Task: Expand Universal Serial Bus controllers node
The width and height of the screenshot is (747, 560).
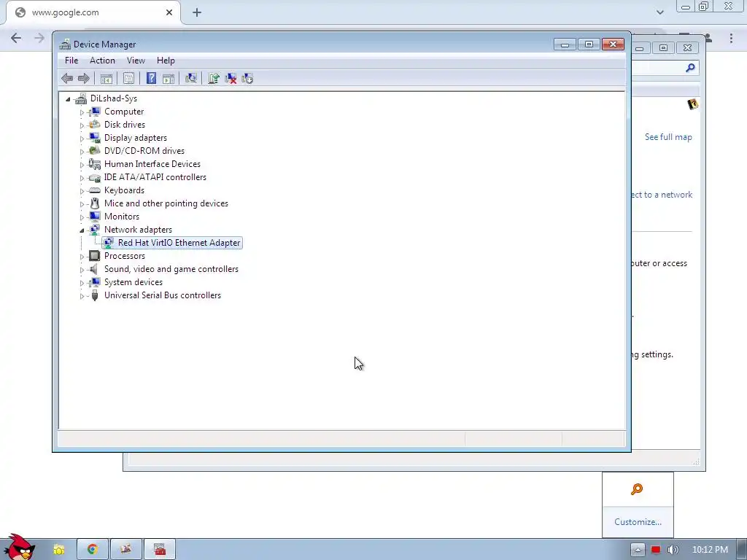Action: (x=82, y=296)
